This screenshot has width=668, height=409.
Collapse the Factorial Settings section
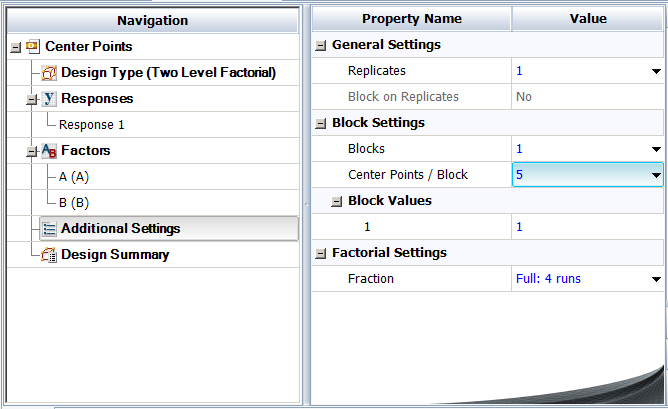pos(320,253)
